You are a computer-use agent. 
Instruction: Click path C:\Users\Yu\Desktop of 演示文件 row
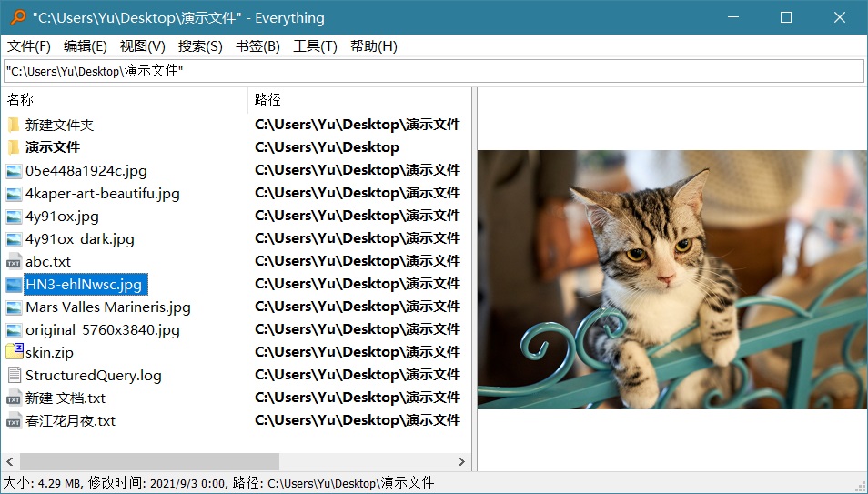(327, 147)
